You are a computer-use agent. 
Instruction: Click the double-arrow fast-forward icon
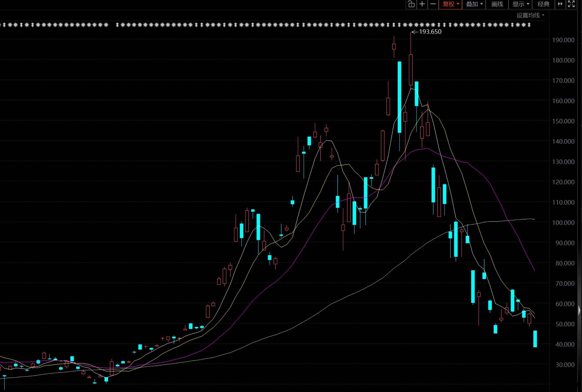pyautogui.click(x=560, y=4)
